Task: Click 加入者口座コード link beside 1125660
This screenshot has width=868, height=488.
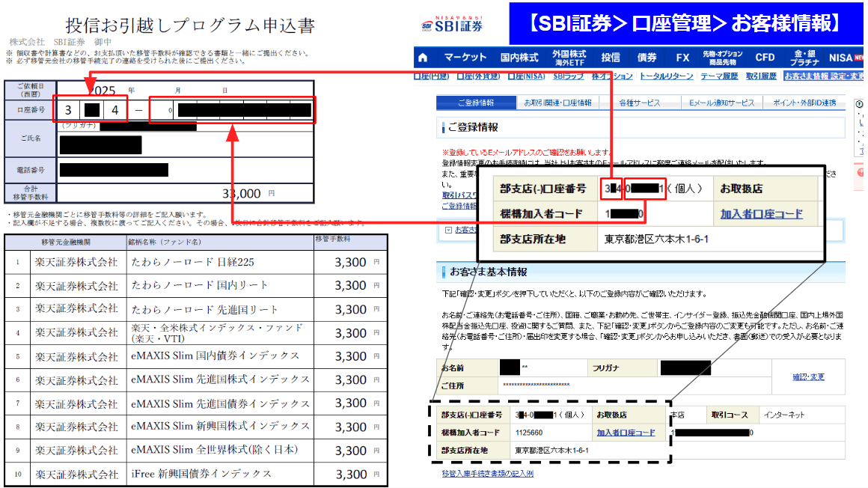Action: [x=626, y=433]
